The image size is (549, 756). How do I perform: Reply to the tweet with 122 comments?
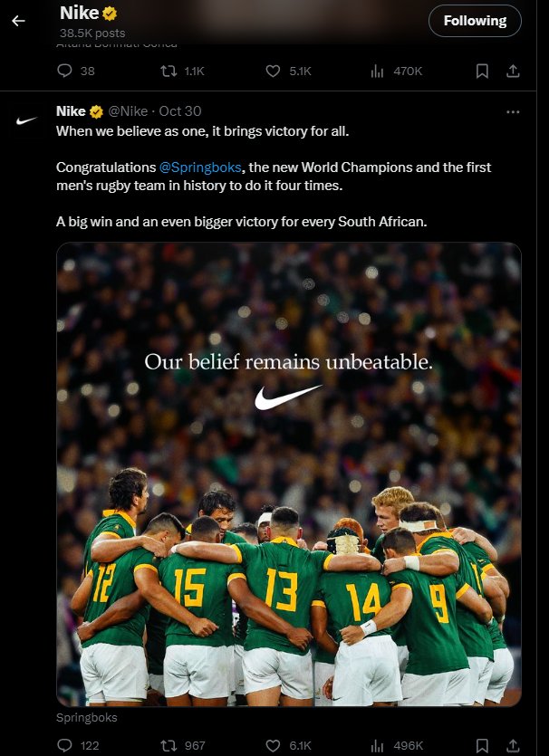(x=78, y=745)
